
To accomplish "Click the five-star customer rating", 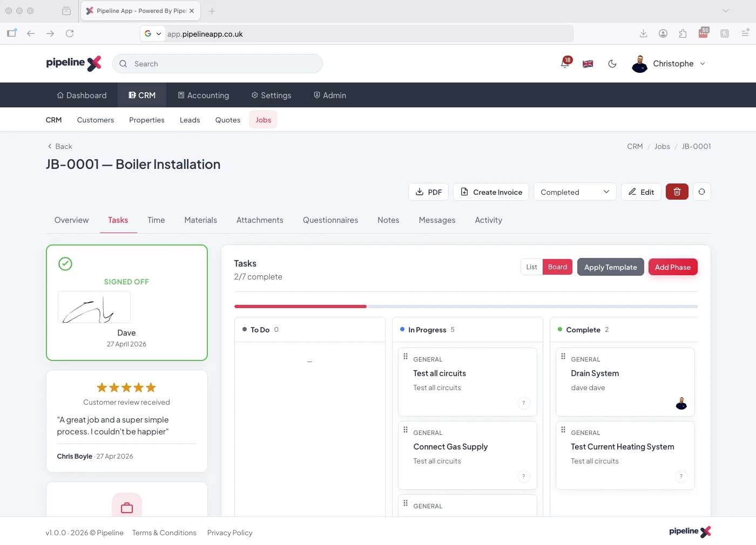I will tap(126, 387).
